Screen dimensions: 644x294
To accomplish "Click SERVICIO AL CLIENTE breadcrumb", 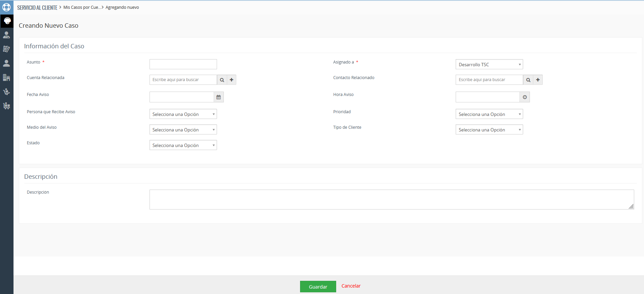I will point(37,7).
